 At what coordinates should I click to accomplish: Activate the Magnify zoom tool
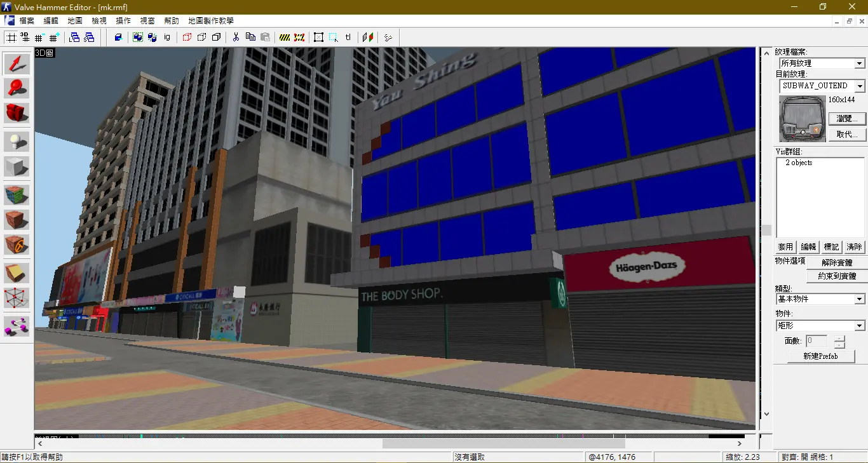pyautogui.click(x=17, y=88)
